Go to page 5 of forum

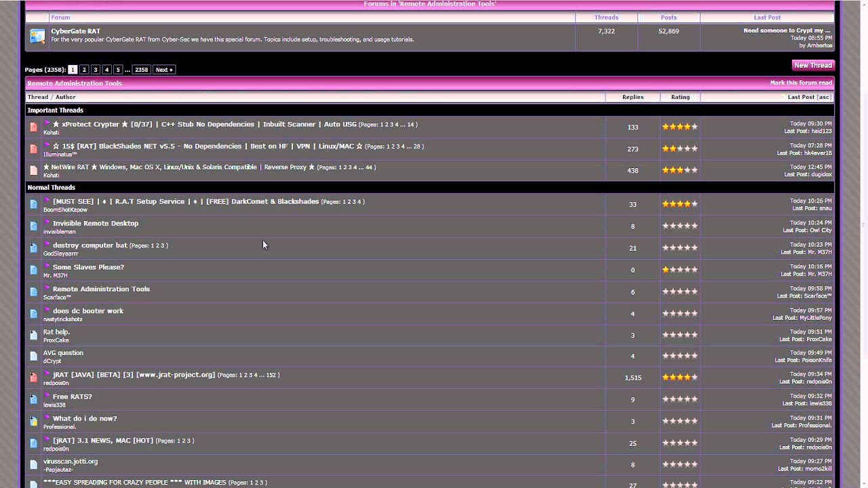click(x=118, y=70)
